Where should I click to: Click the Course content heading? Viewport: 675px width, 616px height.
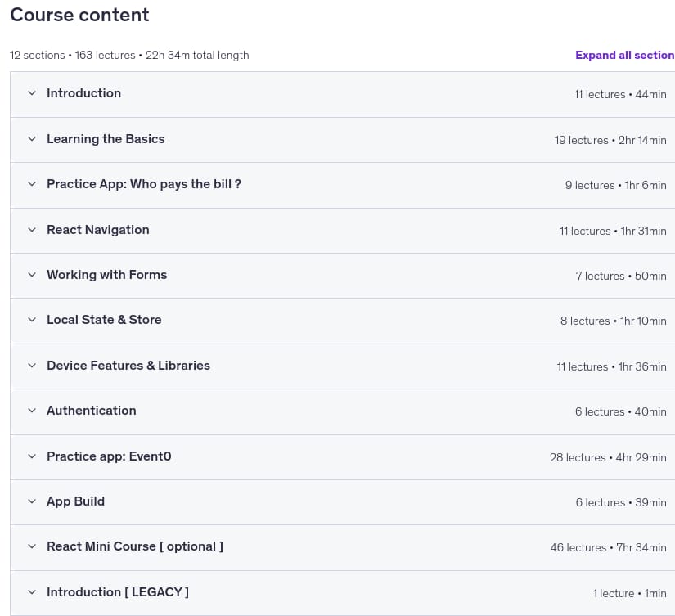(79, 15)
